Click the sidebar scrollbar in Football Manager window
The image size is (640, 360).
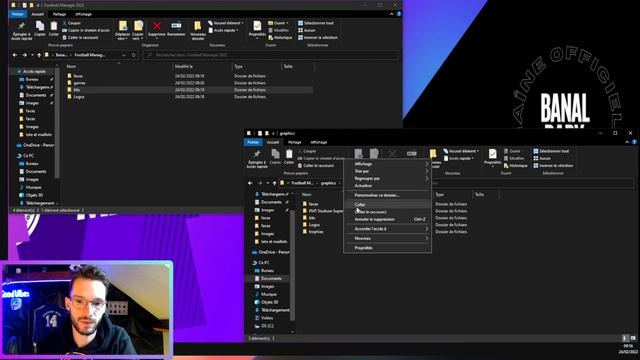tap(57, 122)
